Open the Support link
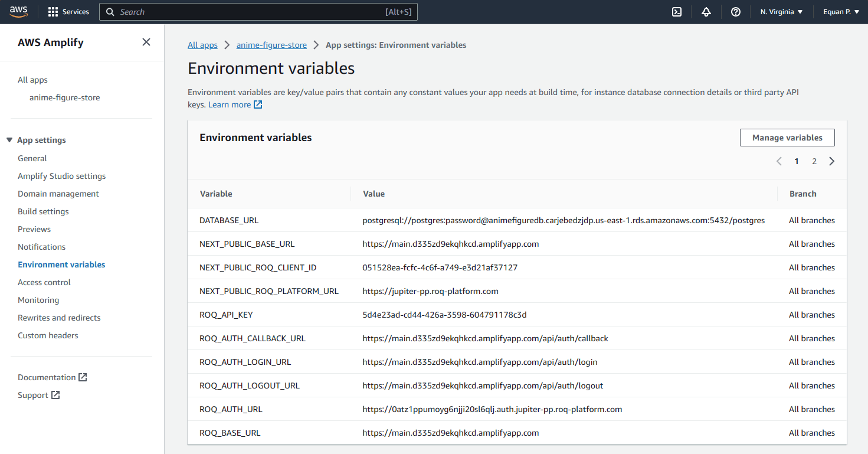The width and height of the screenshot is (868, 454). tap(33, 395)
